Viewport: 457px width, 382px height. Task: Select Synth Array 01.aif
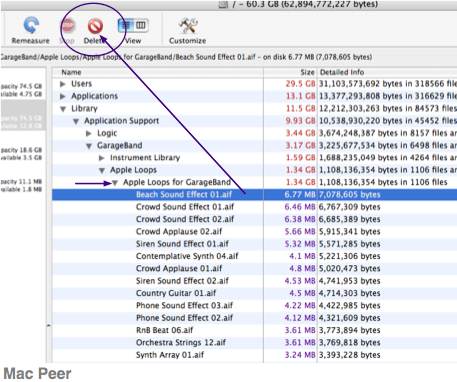point(254,355)
